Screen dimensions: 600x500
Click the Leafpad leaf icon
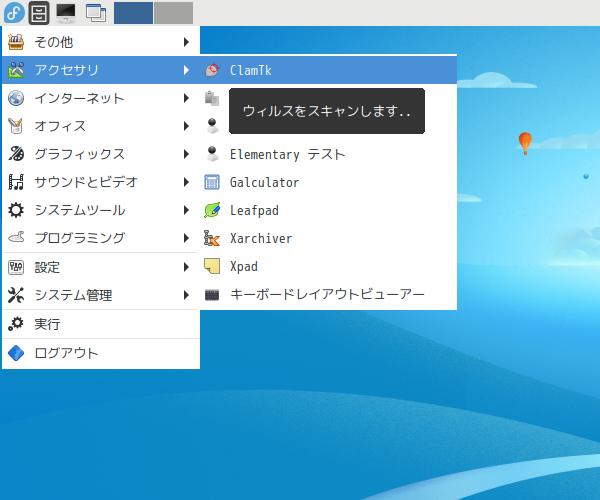point(212,210)
